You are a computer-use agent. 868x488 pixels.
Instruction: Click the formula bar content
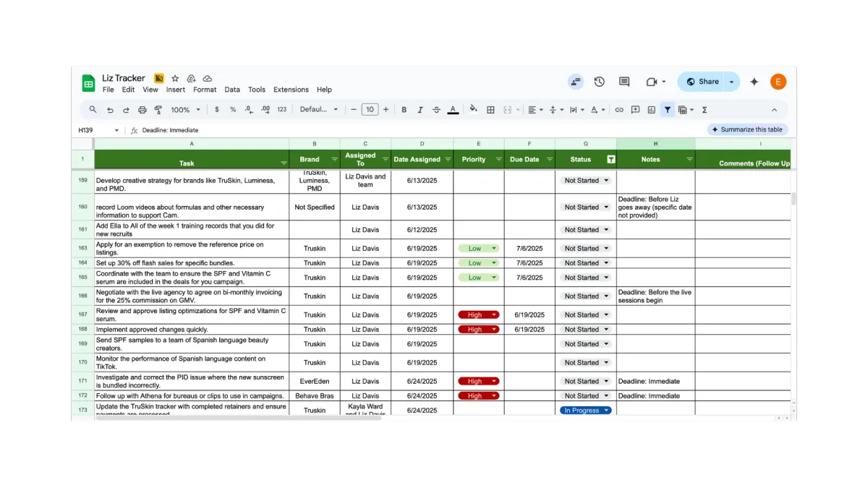pos(170,130)
